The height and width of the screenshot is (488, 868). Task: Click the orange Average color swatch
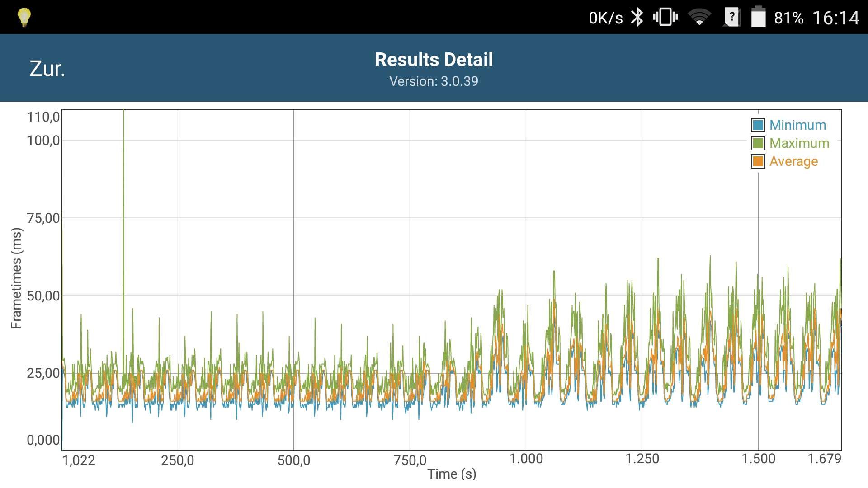click(x=758, y=161)
